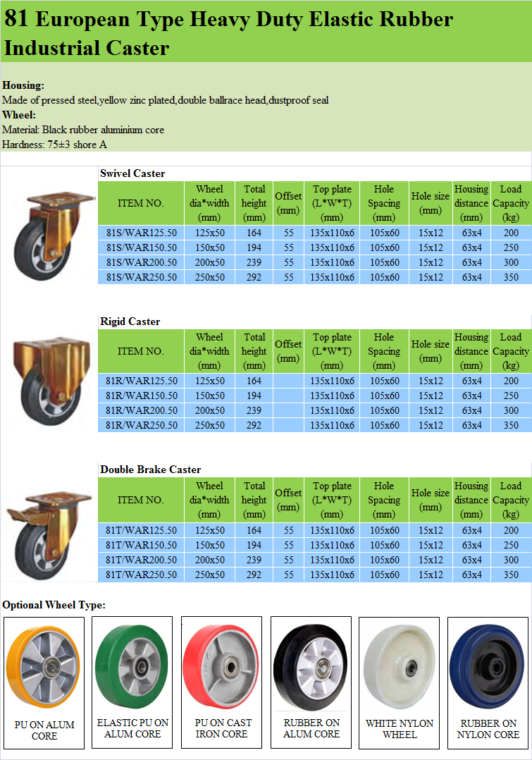
Task: Click item 81T/WAR250.50
Action: [x=141, y=575]
